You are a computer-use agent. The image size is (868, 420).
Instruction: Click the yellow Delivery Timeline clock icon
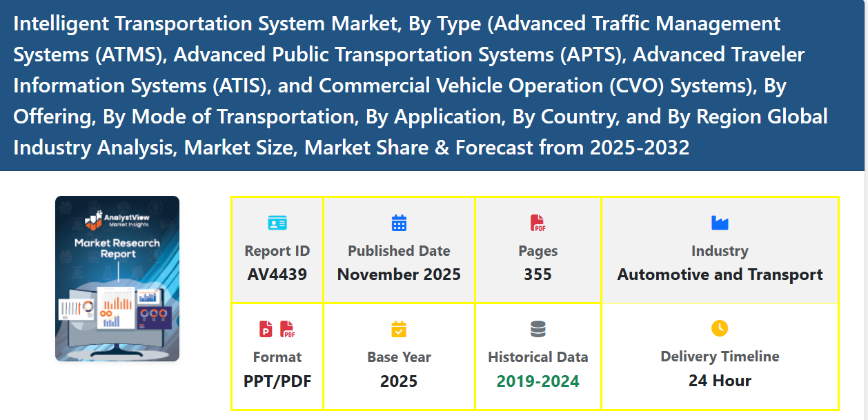click(x=720, y=328)
